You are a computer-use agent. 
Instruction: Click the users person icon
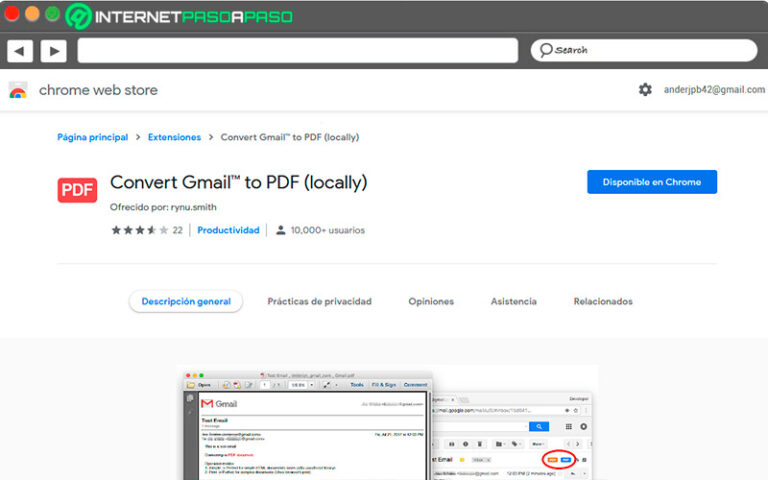(x=281, y=230)
